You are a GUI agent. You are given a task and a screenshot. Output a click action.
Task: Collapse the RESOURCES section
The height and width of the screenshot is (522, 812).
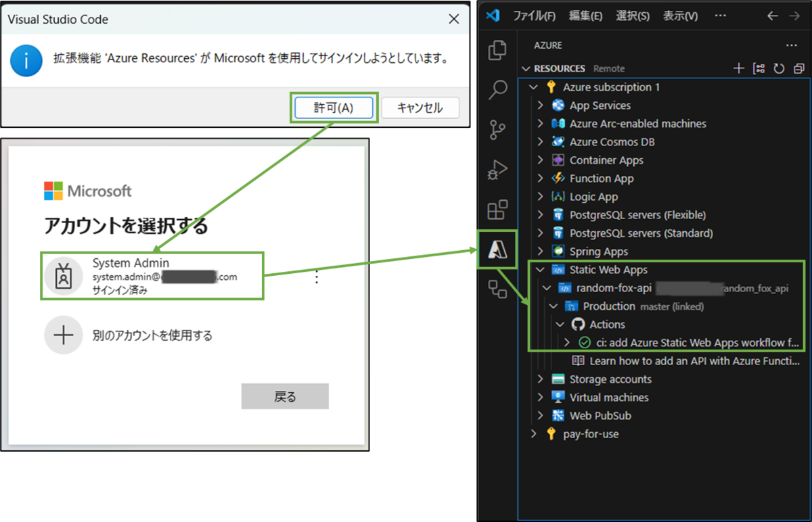(x=526, y=68)
